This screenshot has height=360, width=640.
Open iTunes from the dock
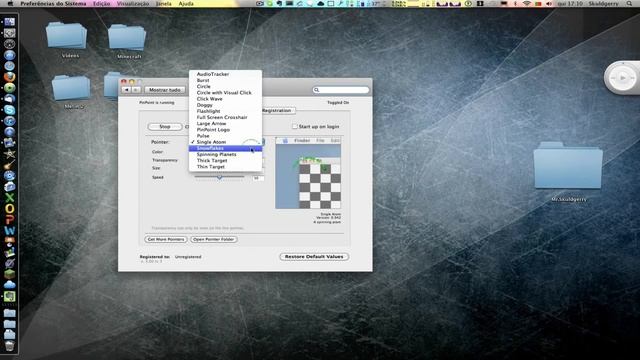[9, 121]
